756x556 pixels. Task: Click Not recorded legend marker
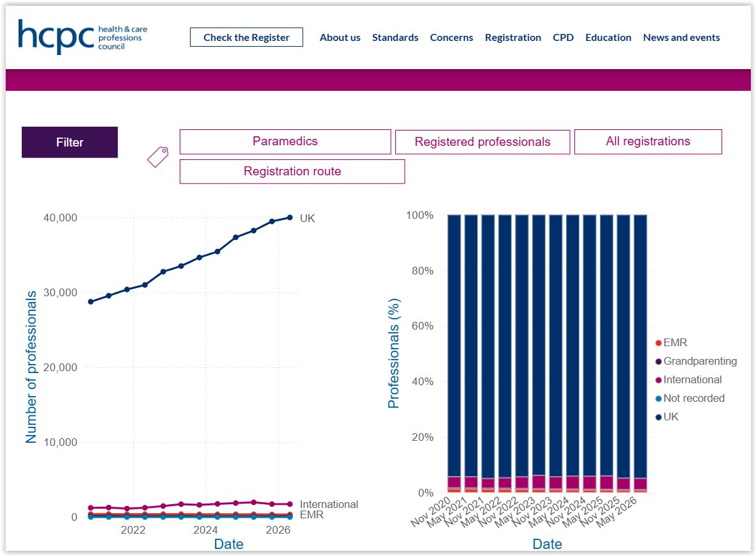point(658,399)
